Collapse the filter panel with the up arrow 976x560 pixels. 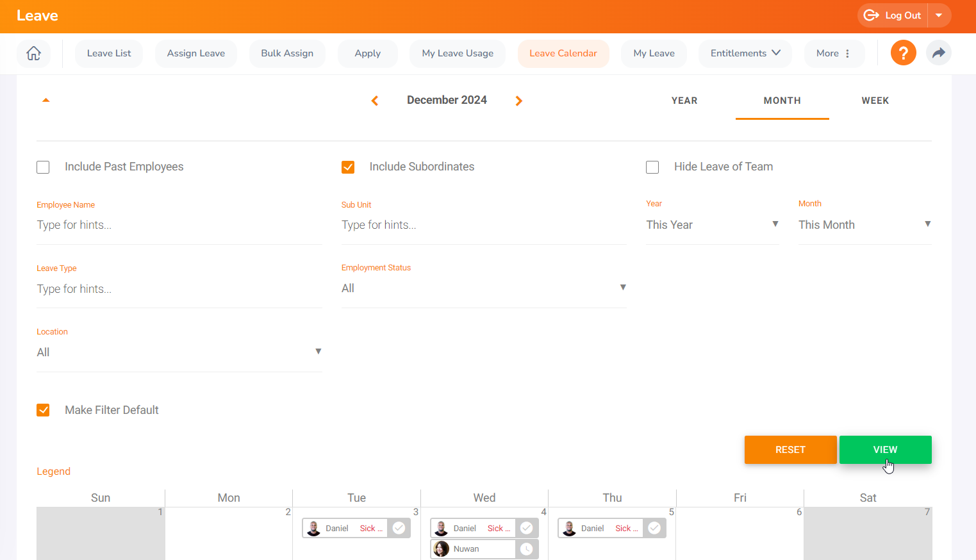point(45,100)
